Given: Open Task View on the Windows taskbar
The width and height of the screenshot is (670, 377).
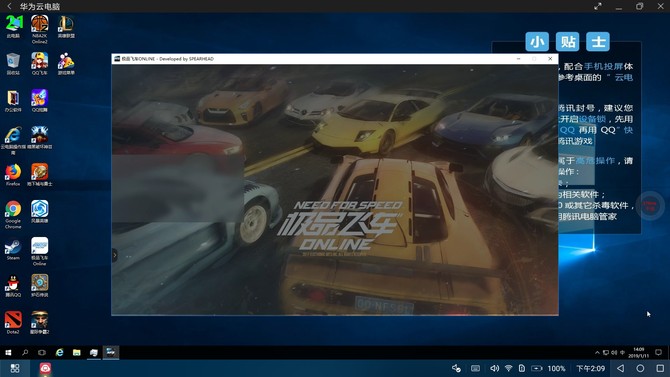Looking at the screenshot, I should [42, 353].
